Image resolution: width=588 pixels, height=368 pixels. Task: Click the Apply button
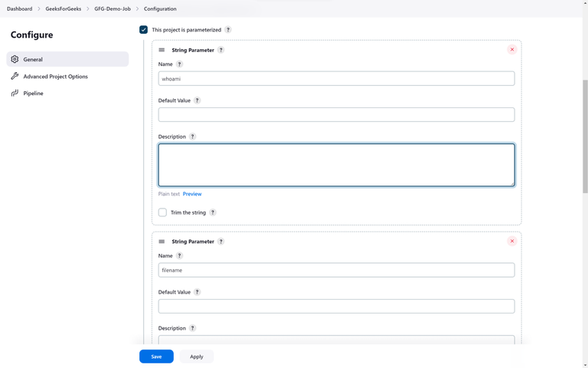[197, 356]
